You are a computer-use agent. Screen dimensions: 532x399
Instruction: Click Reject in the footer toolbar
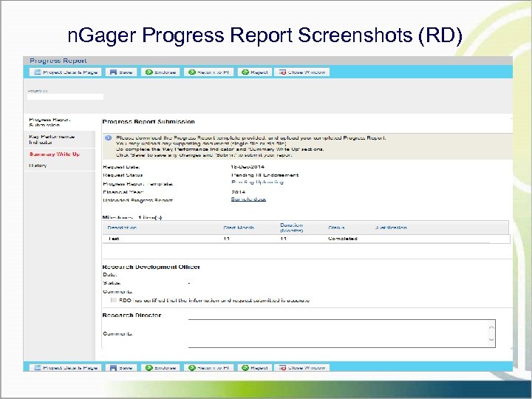coord(255,367)
